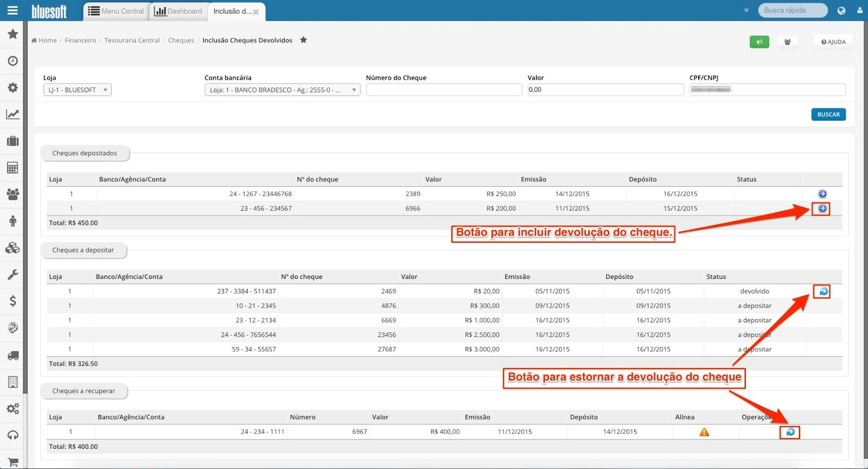Click the Cheques a recuperar section header

point(84,391)
